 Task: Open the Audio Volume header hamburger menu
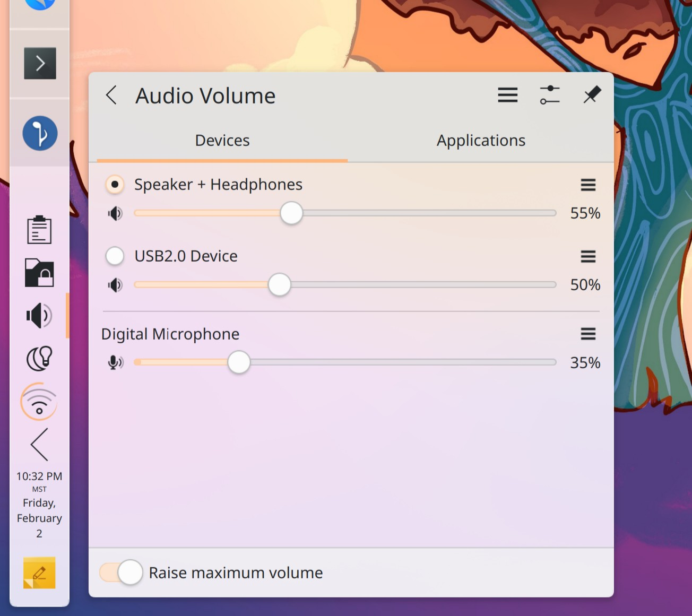point(507,95)
